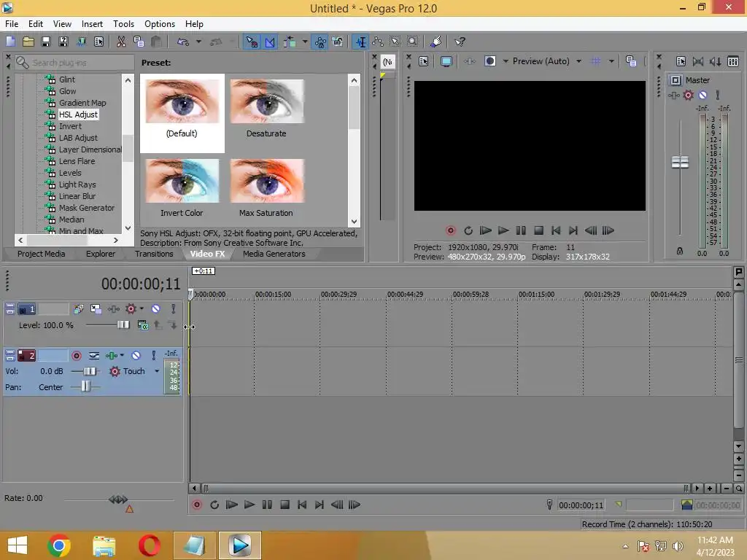
Task: Open the Split Screen dropdown arrow
Action: 506,61
